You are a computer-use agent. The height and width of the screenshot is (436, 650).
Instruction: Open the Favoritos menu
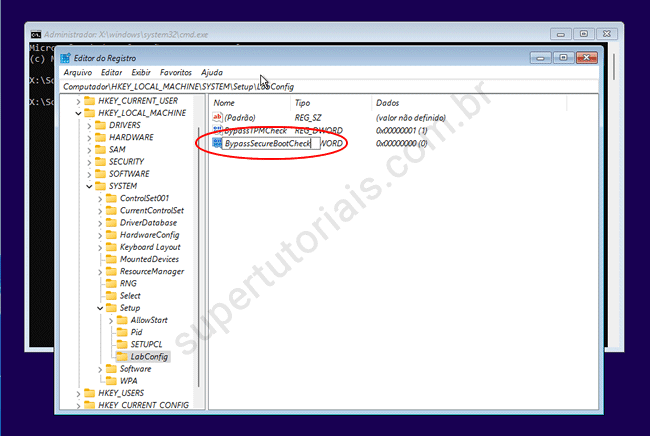[176, 73]
